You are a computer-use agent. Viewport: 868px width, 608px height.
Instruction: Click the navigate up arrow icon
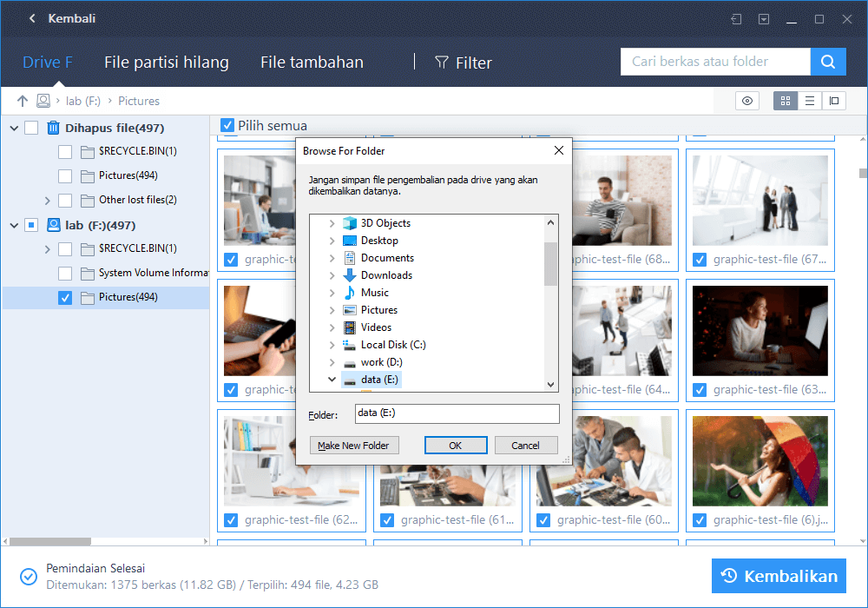[22, 101]
